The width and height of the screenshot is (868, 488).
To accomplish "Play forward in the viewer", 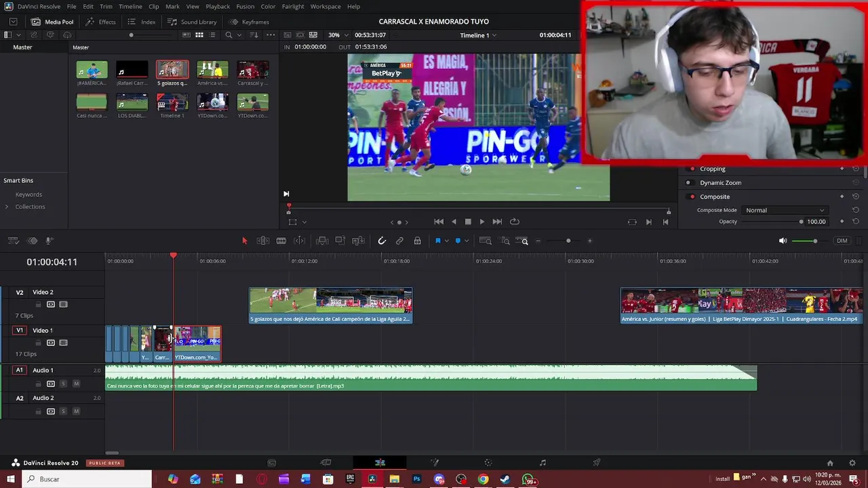I will point(482,222).
